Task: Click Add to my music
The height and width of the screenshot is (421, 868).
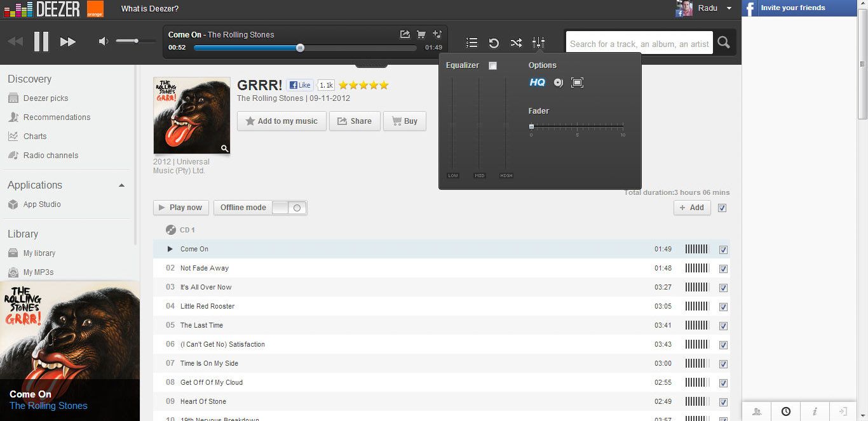Action: tap(281, 121)
